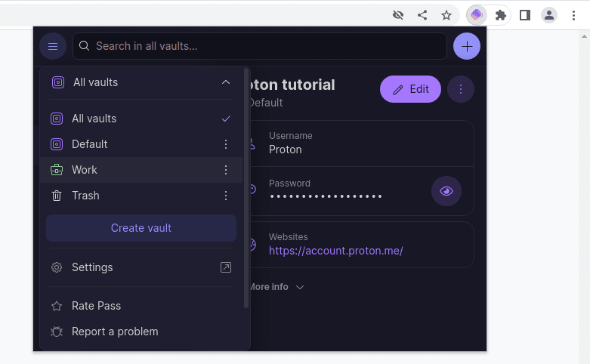Click the Report a problem bug icon
Screen dimensions: 590x364
[x=57, y=332]
